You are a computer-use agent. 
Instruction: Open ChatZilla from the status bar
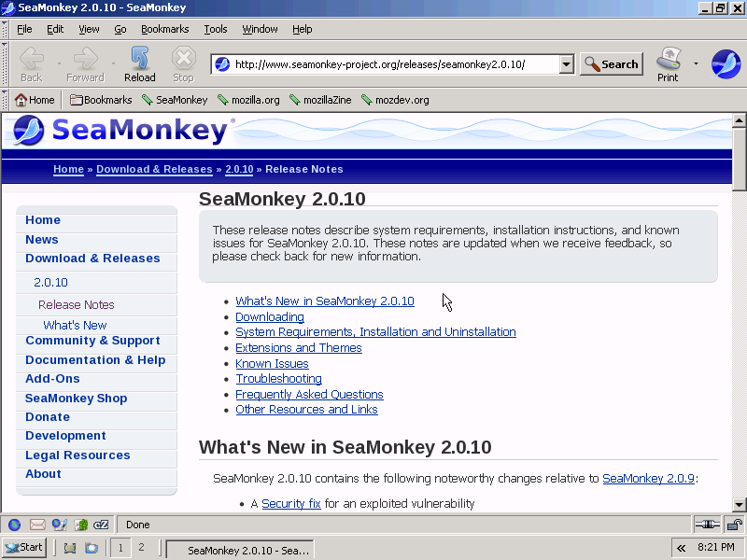click(102, 525)
